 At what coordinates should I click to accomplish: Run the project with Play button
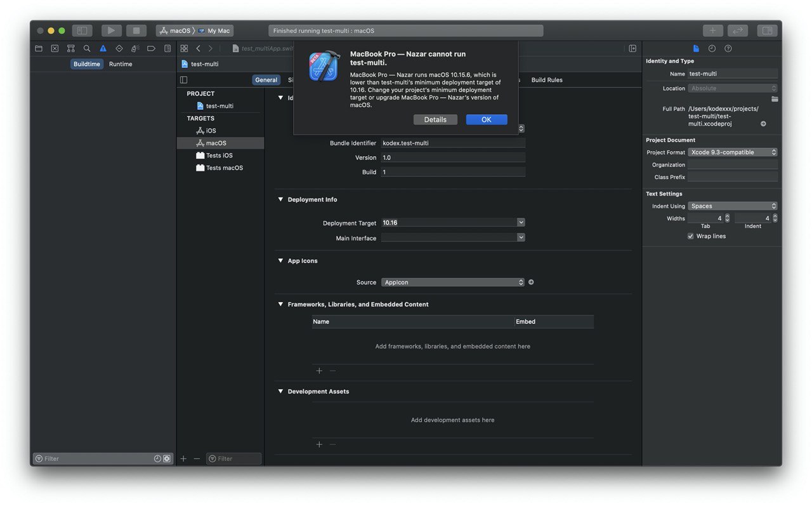pyautogui.click(x=111, y=30)
